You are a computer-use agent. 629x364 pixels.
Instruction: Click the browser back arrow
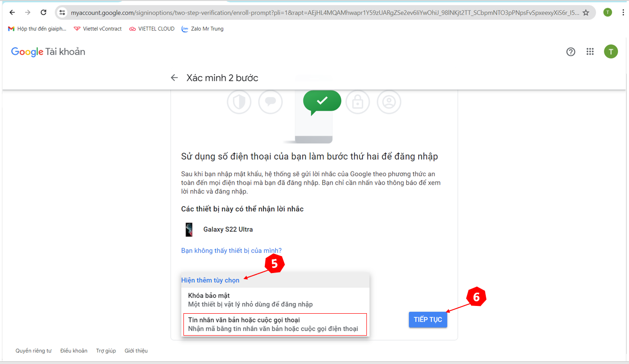(x=12, y=12)
